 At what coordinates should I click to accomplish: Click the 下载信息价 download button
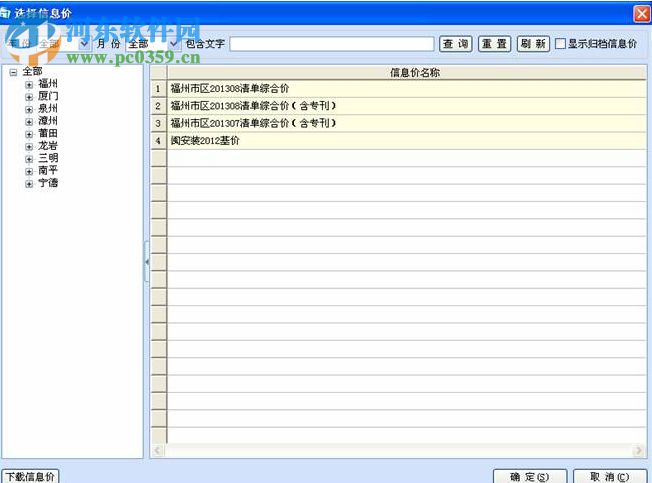click(30, 476)
